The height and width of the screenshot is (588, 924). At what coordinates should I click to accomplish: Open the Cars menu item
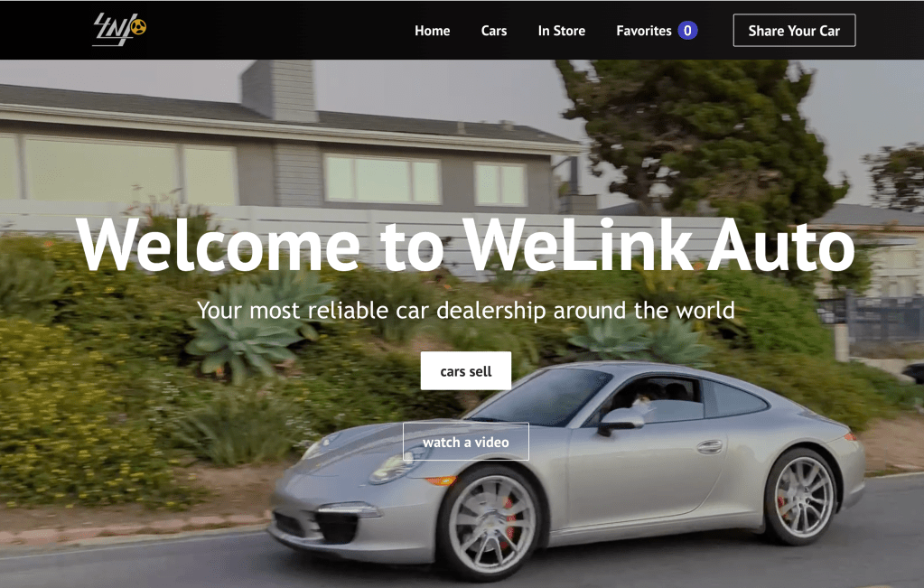494,31
